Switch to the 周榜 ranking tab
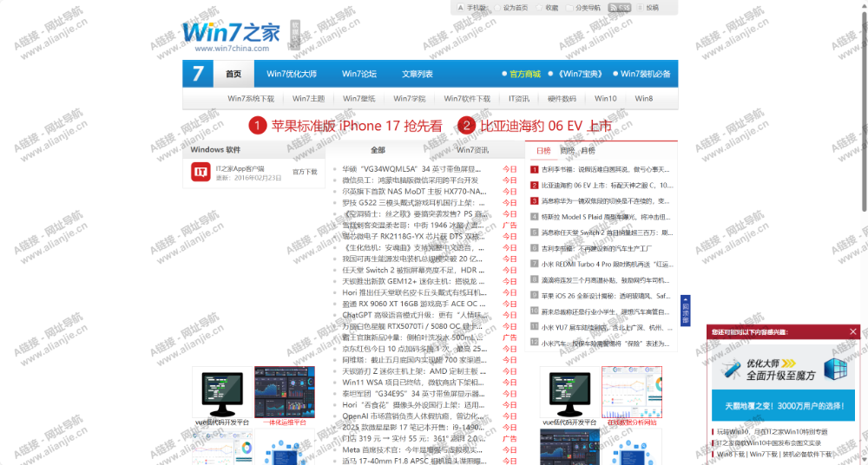 click(567, 151)
